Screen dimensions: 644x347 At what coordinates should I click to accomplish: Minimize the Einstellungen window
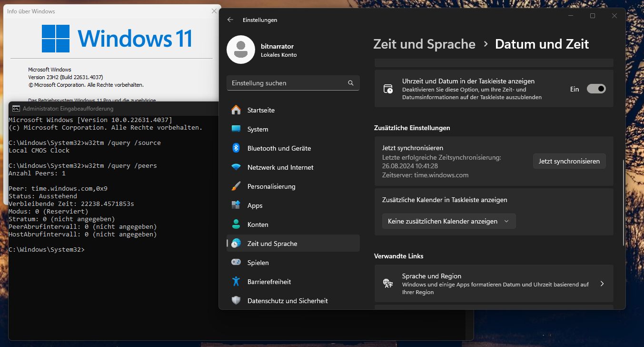(x=571, y=16)
